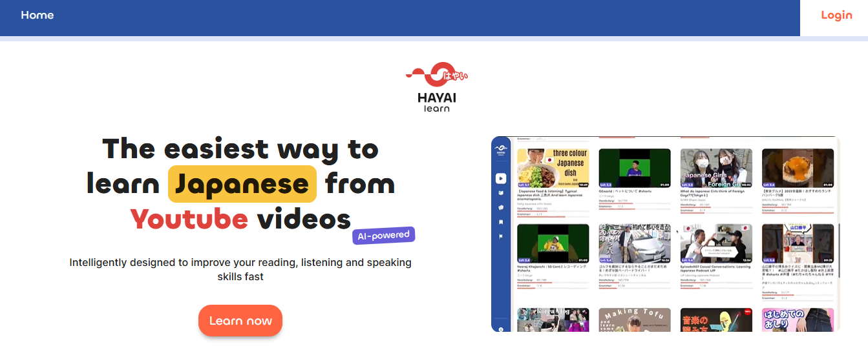This screenshot has height=357, width=868.
Task: Click the AI-powered badge
Action: 383,236
